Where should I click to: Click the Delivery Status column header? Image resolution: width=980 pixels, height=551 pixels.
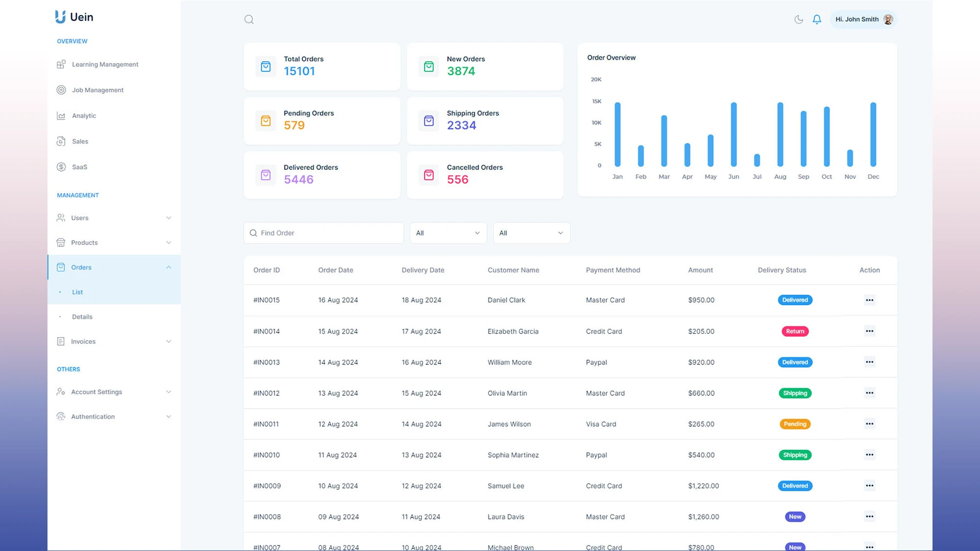[781, 270]
